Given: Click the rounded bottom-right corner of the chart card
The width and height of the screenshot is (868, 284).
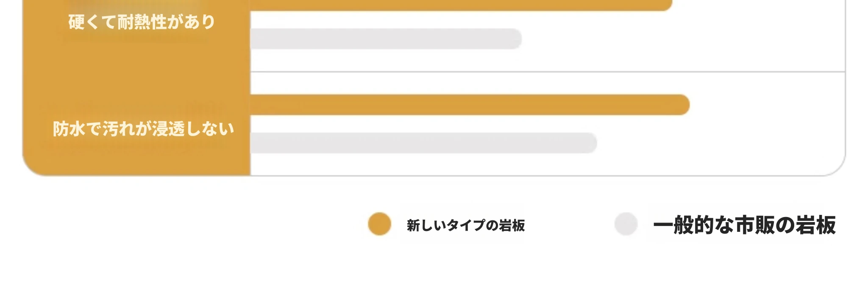Looking at the screenshot, I should pyautogui.click(x=838, y=168).
